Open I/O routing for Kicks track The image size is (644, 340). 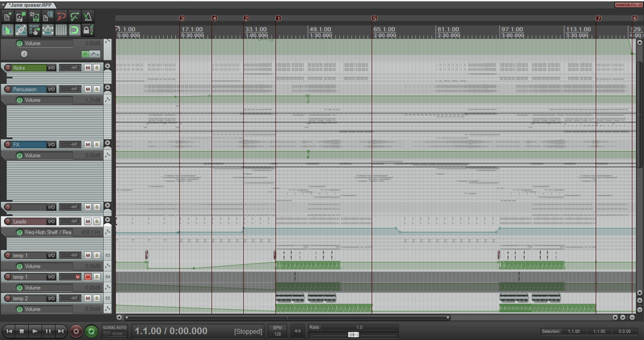coord(51,68)
